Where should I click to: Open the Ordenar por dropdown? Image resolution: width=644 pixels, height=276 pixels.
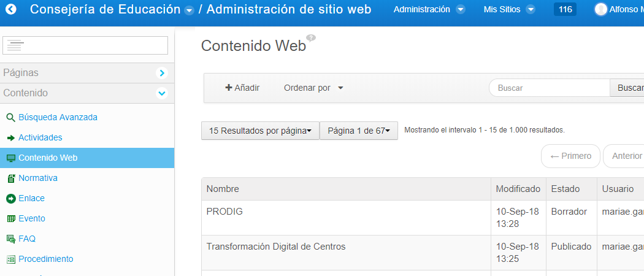[x=313, y=88]
